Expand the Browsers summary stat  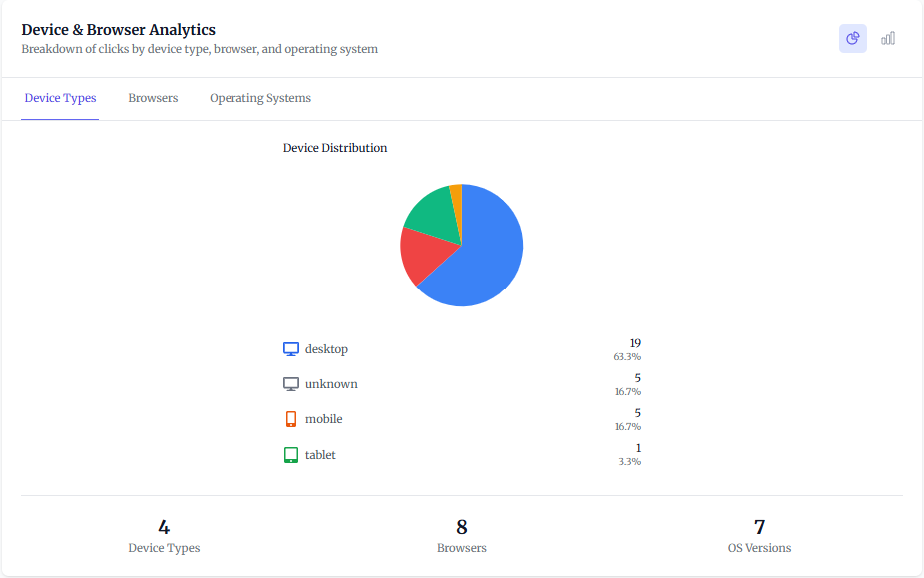point(461,534)
